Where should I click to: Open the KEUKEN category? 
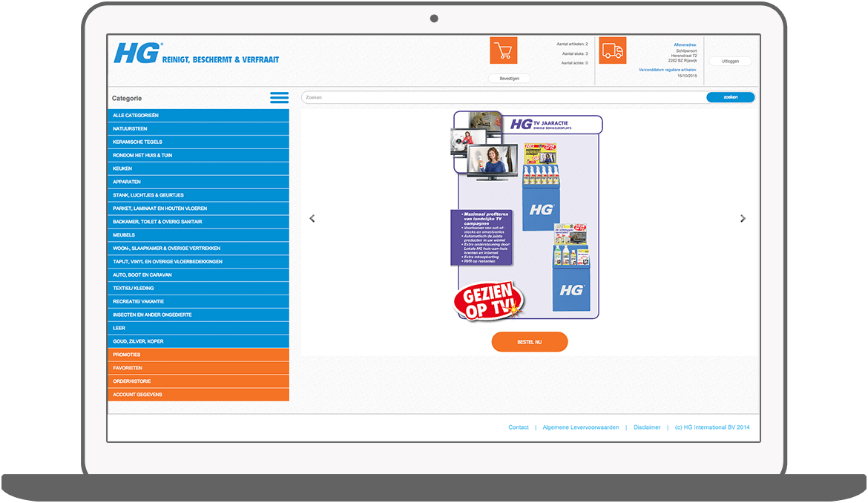[x=198, y=168]
